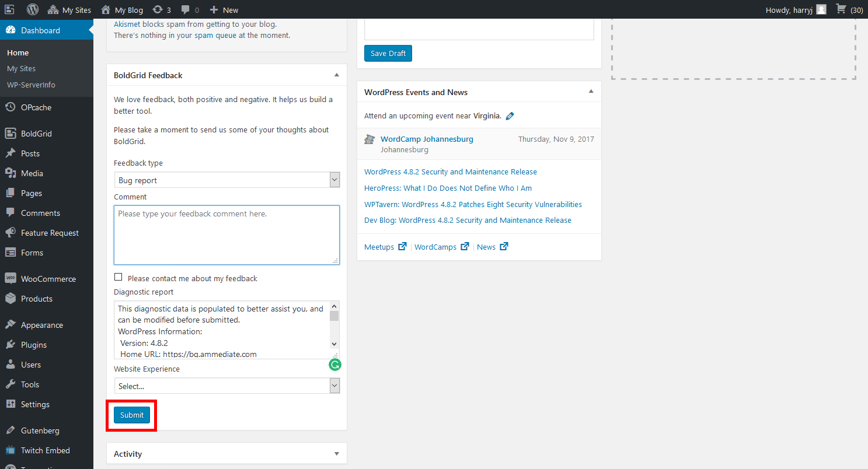Click the OPcache clock icon
868x469 pixels.
pyautogui.click(x=11, y=107)
